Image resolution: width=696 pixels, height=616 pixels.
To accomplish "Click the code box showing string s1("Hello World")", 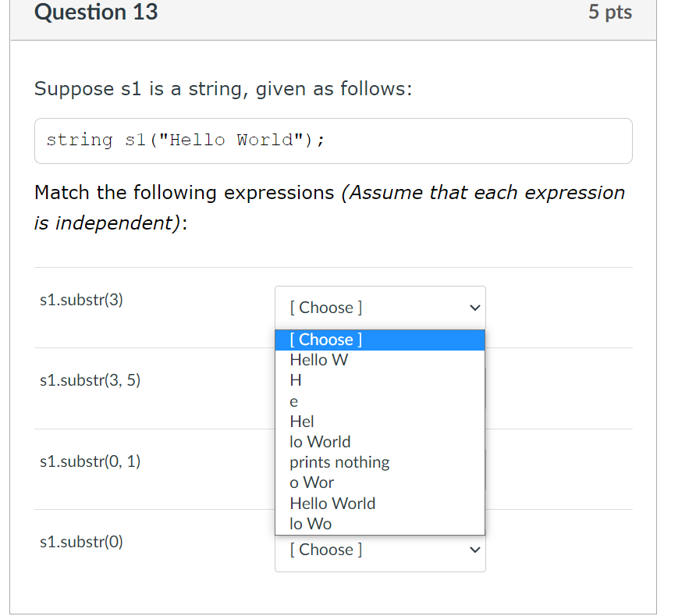I will [333, 141].
